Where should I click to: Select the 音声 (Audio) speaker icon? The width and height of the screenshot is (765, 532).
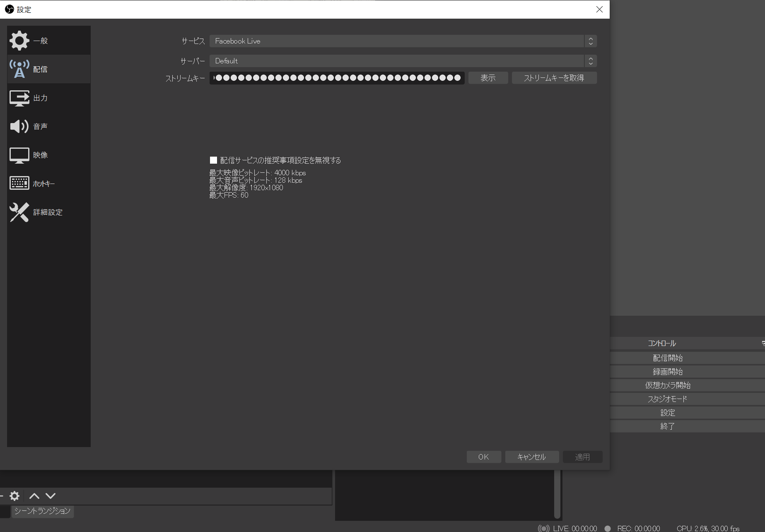[19, 126]
